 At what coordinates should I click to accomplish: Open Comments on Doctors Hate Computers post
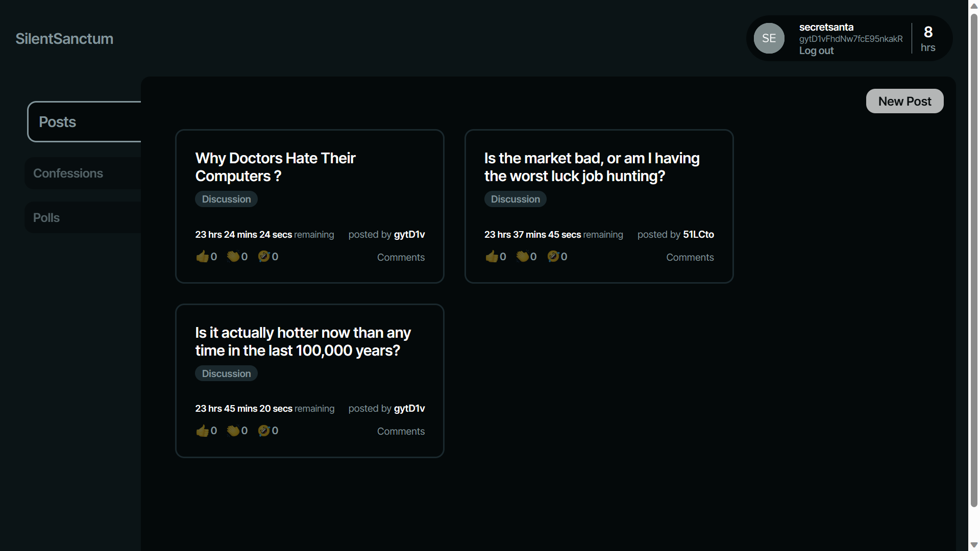click(401, 258)
